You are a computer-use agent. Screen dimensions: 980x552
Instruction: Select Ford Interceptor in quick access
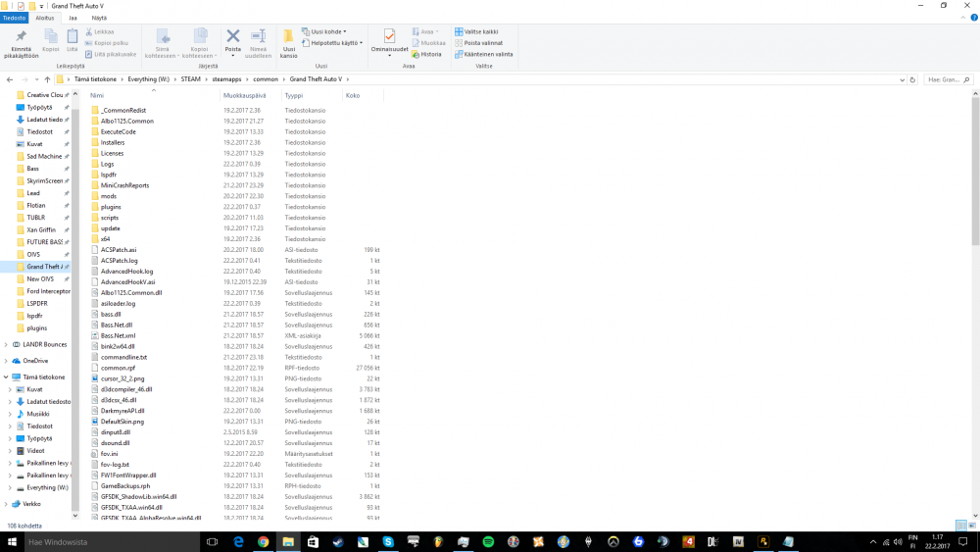48,291
